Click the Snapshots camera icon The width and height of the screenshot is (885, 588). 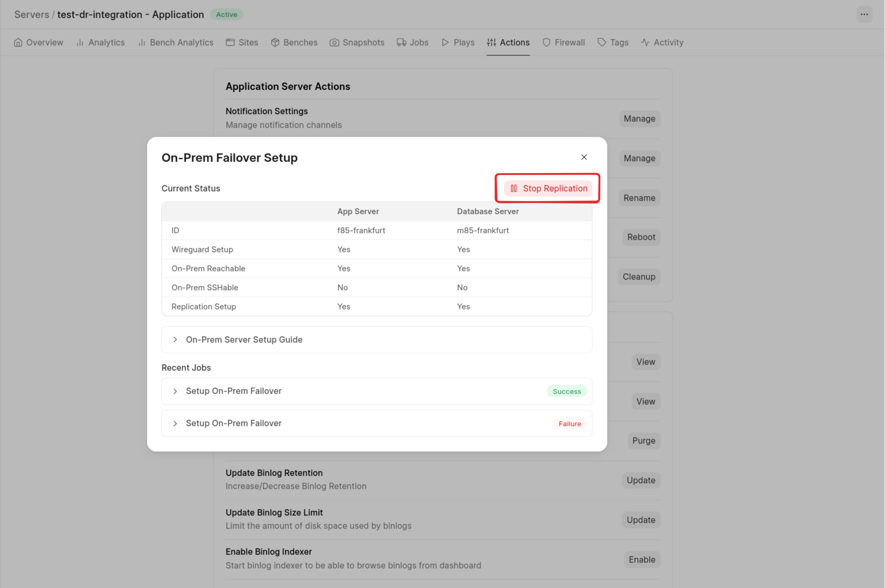(334, 42)
